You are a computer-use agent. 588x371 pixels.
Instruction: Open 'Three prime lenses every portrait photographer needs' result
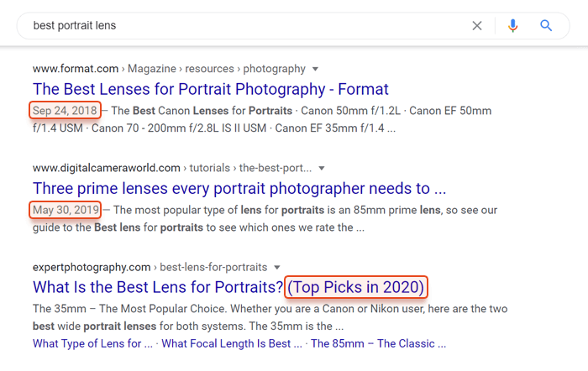pyautogui.click(x=239, y=189)
